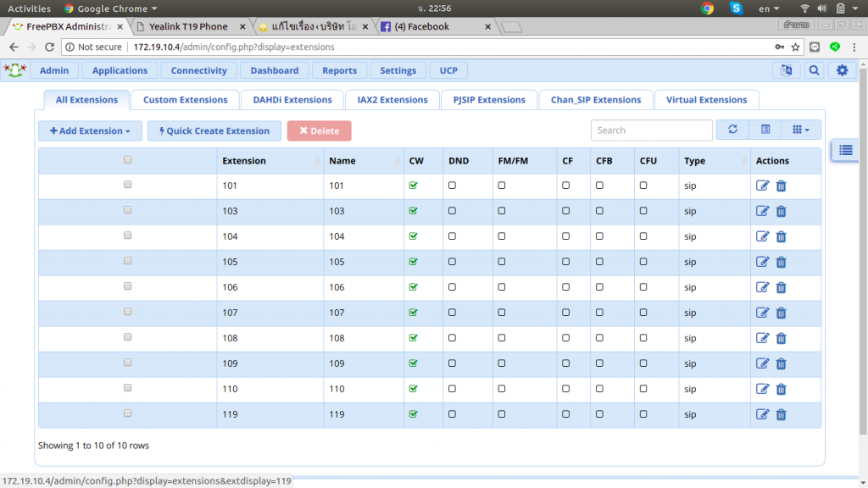Open the FreePBX search icon
Viewport: 868px width, 488px height.
[x=815, y=70]
